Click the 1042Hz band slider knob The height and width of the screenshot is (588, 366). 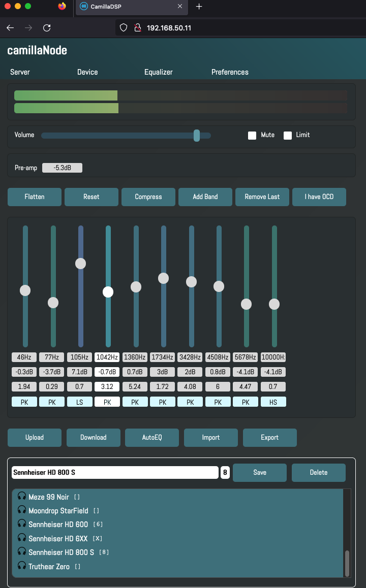pos(108,292)
